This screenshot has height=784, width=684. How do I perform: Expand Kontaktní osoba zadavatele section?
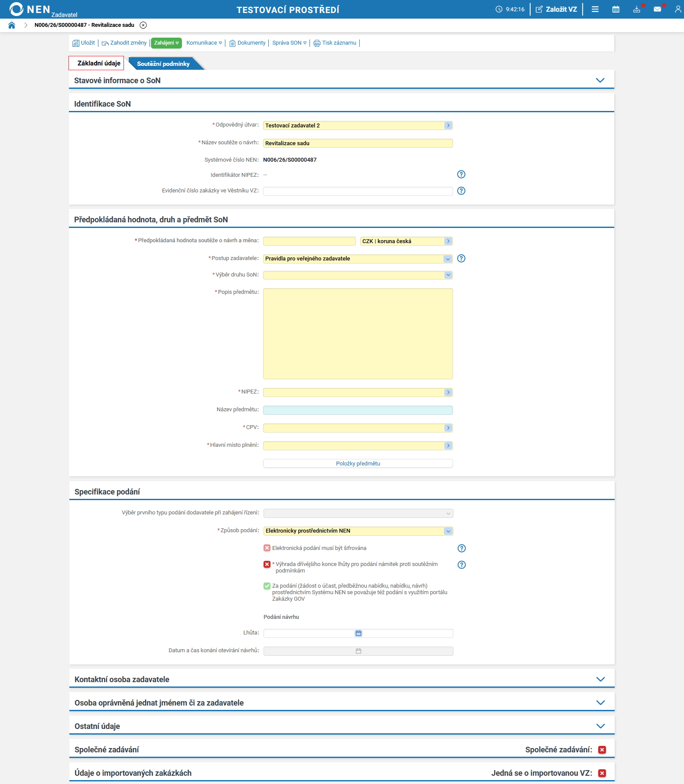pos(600,679)
